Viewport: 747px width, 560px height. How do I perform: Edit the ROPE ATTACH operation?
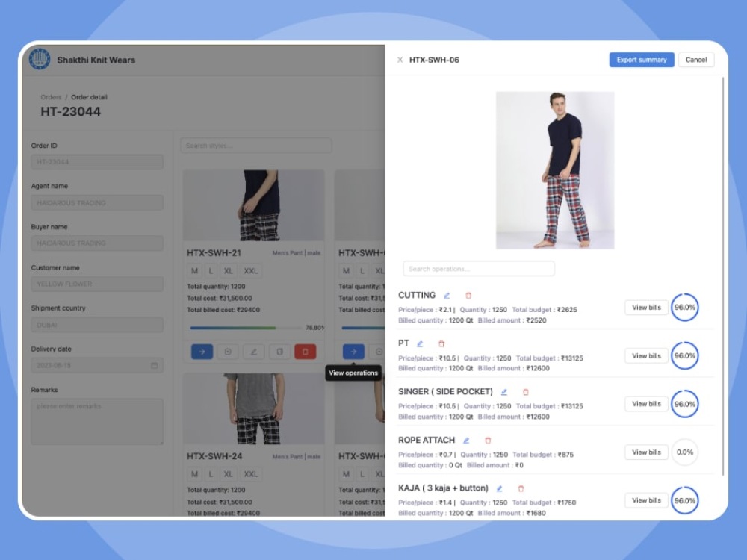pos(466,441)
